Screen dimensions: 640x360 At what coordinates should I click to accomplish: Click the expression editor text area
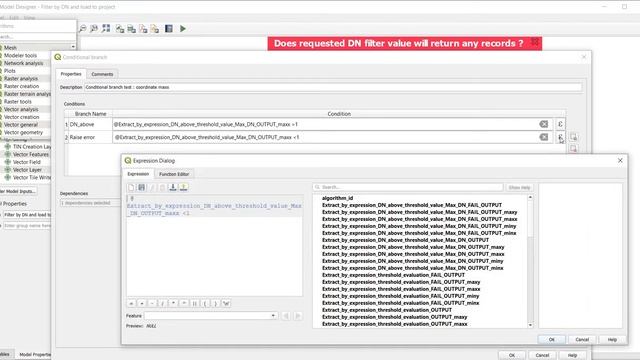click(x=215, y=245)
